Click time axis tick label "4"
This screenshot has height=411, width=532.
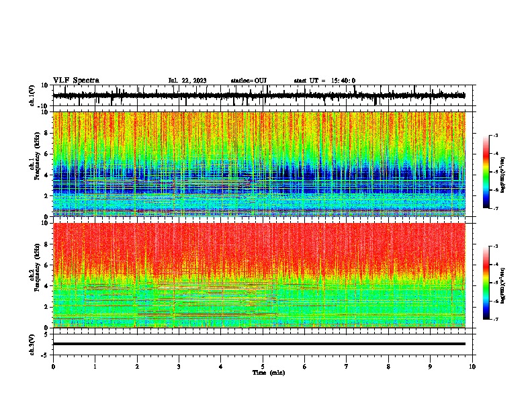pyautogui.click(x=221, y=367)
